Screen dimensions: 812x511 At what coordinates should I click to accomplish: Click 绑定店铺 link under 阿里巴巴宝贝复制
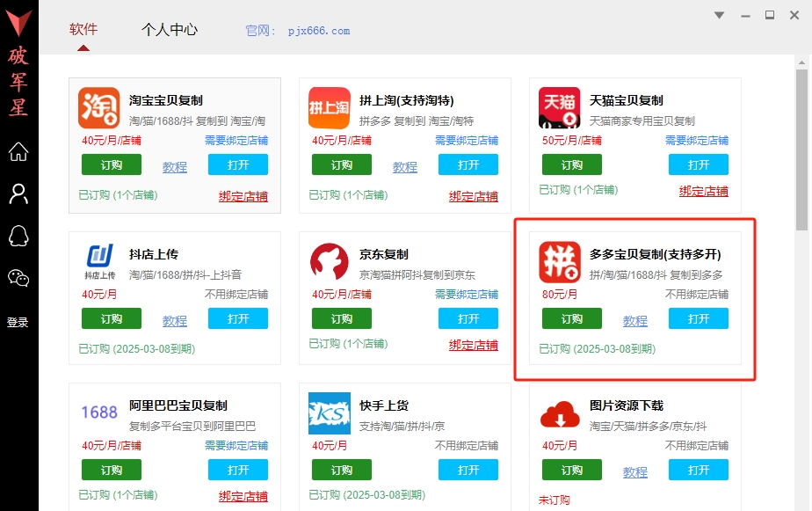(x=243, y=497)
